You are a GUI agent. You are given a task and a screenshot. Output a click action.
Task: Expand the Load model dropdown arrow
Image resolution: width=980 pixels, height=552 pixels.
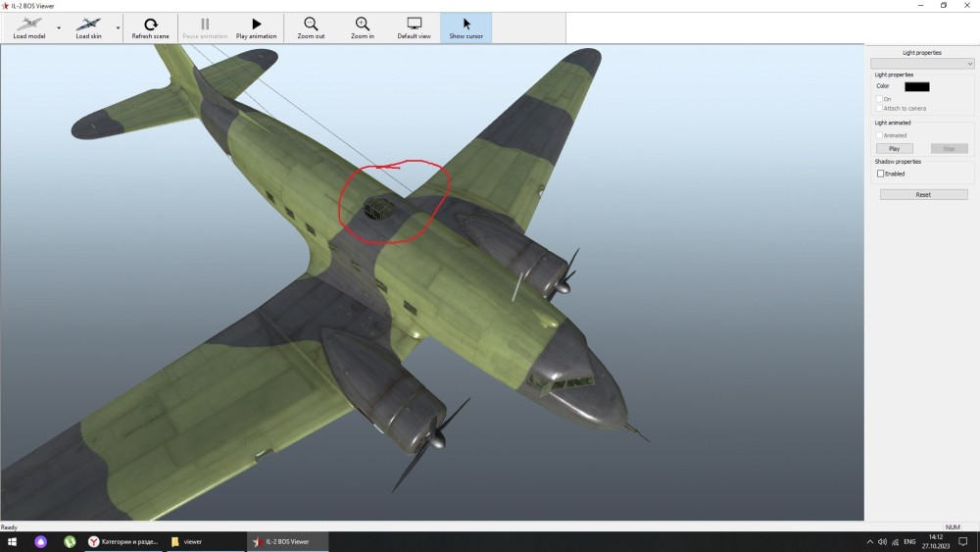(59, 27)
